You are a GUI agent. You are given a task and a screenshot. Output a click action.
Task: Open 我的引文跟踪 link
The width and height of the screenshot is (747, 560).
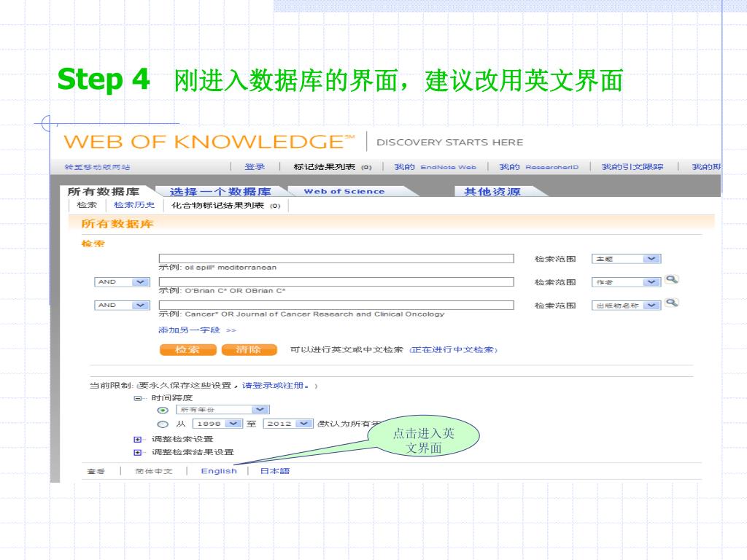(x=632, y=167)
